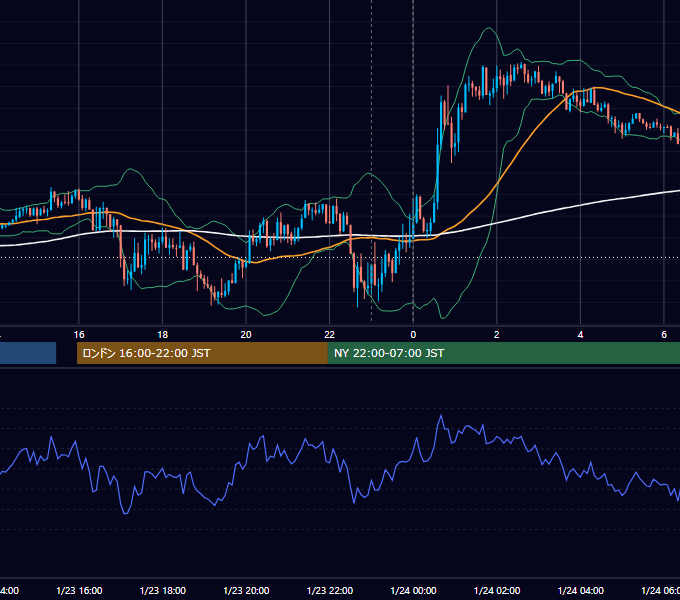
Task: Click the 16 hour label on chart axis
Action: point(79,335)
